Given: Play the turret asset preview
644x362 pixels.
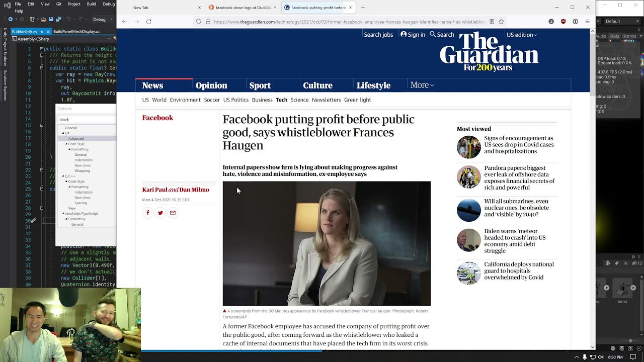Looking at the screenshot, I should pos(633,288).
